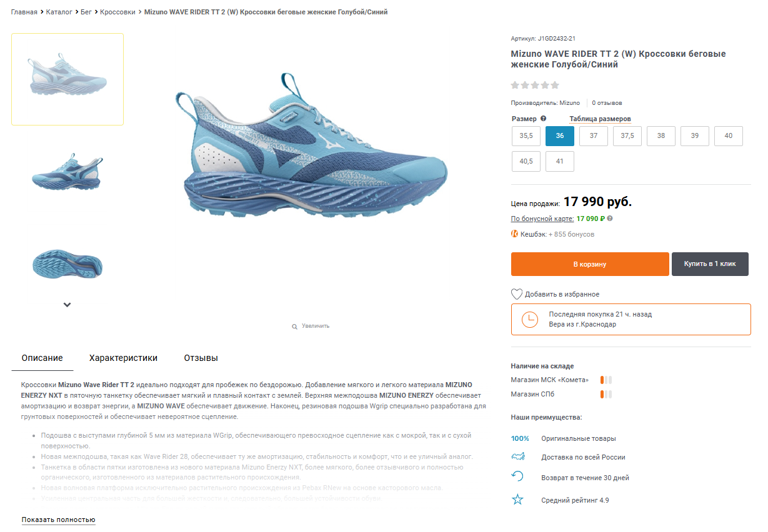Open the Отзывы tab
This screenshot has height=532, width=768.
pyautogui.click(x=201, y=358)
